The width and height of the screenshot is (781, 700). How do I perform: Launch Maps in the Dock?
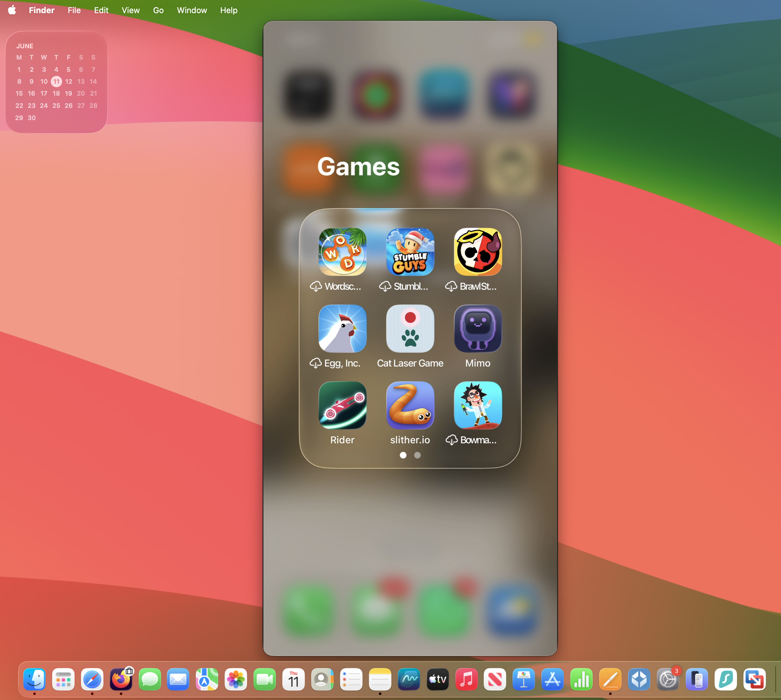coord(207,679)
